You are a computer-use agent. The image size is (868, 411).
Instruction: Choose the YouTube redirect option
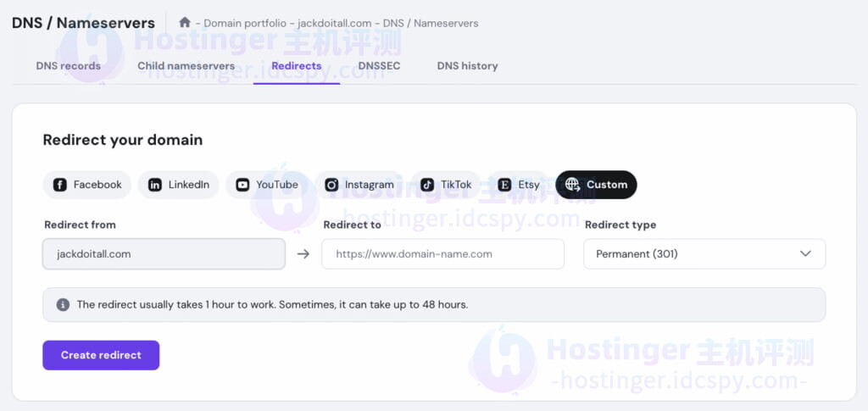click(267, 185)
